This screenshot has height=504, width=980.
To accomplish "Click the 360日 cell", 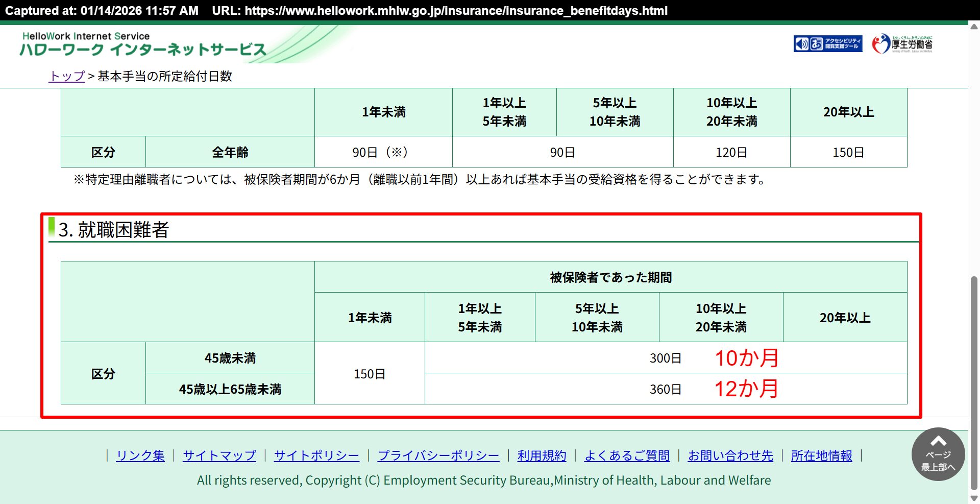I will tap(666, 389).
